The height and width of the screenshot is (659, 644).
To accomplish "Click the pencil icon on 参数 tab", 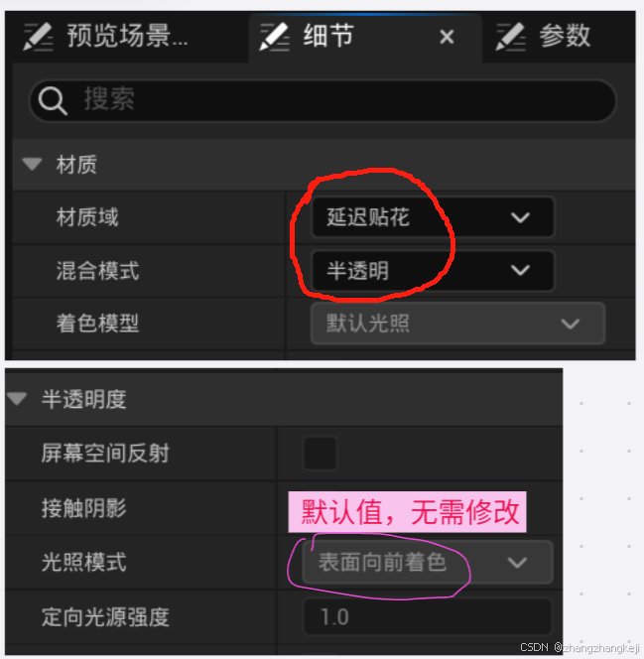I will point(510,37).
